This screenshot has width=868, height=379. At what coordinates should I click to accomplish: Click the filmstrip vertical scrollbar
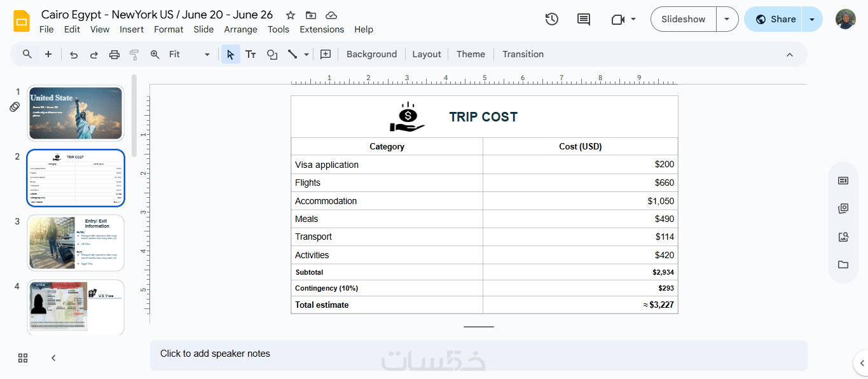pyautogui.click(x=134, y=116)
